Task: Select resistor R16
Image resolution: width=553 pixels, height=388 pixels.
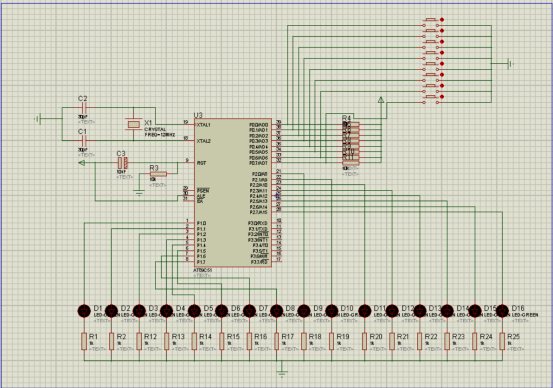Action: [x=249, y=341]
